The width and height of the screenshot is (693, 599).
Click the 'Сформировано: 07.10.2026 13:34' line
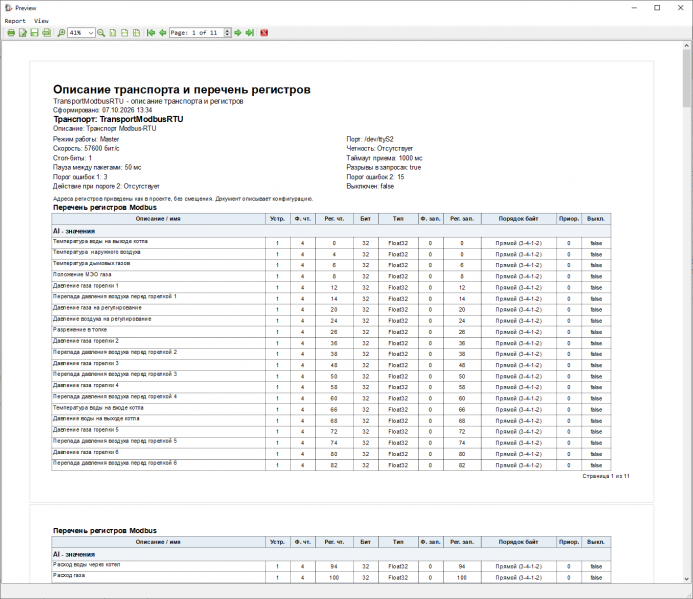click(x=103, y=110)
